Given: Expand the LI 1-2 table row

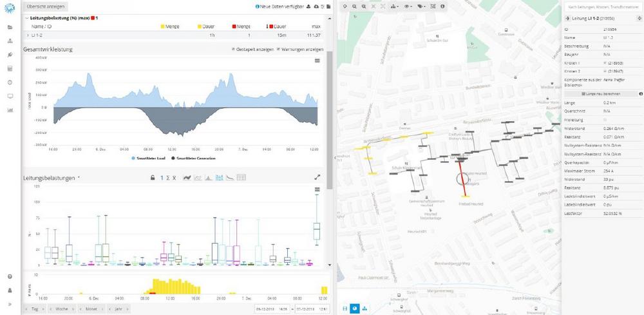Looking at the screenshot, I should click(x=27, y=34).
